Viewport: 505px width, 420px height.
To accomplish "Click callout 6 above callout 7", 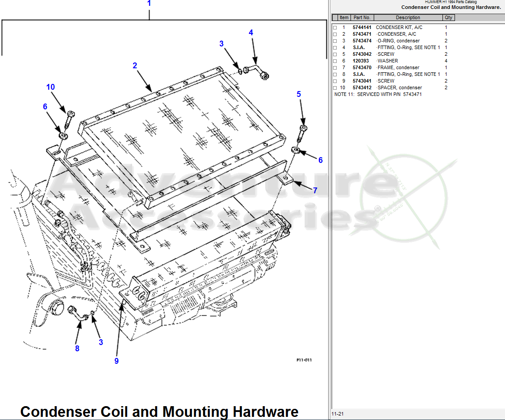I will point(321,160).
